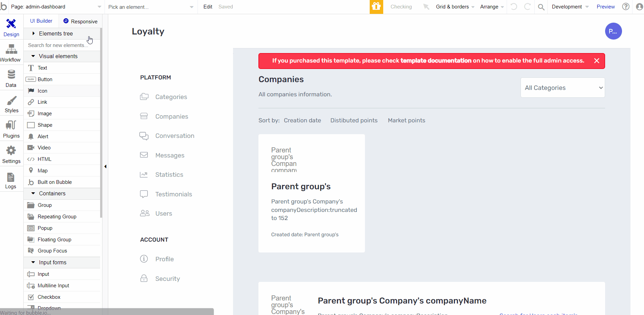Switch to the Responsive tab
Screen dimensions: 644x315
[80, 21]
